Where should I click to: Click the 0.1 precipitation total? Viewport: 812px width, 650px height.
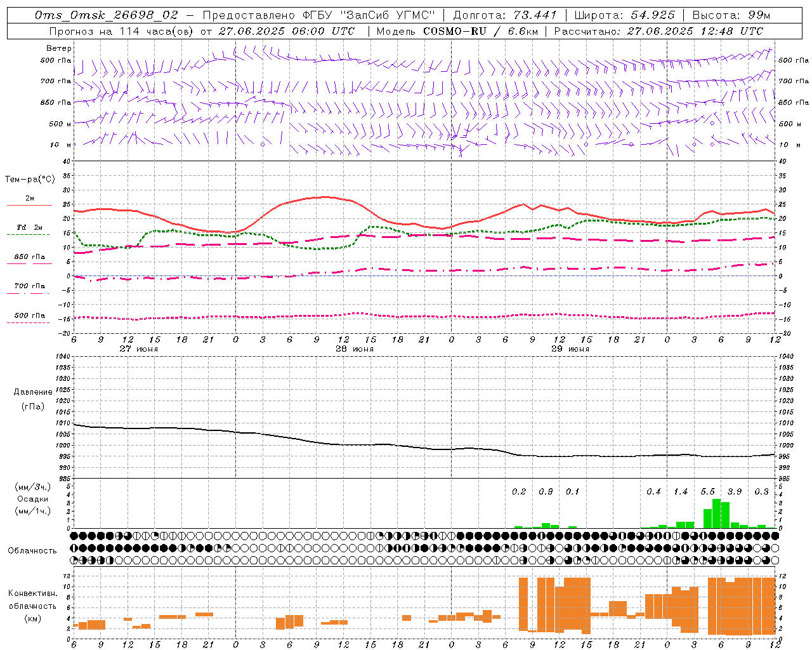pyautogui.click(x=572, y=491)
